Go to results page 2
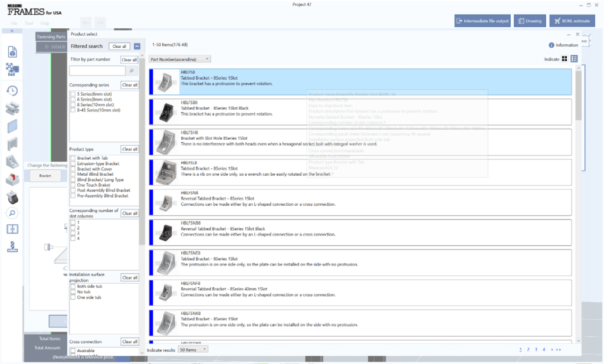The image size is (604, 364). [528, 350]
